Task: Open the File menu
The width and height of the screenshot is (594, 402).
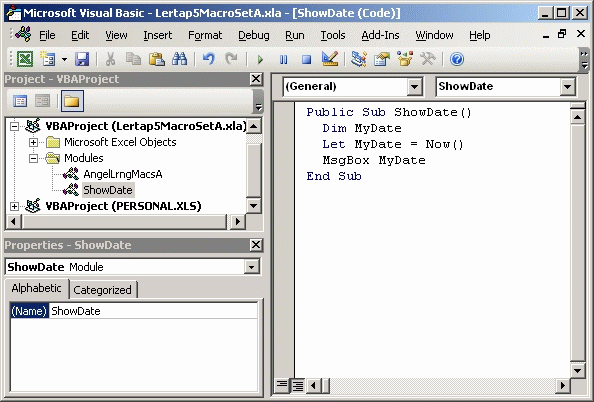Action: [47, 35]
